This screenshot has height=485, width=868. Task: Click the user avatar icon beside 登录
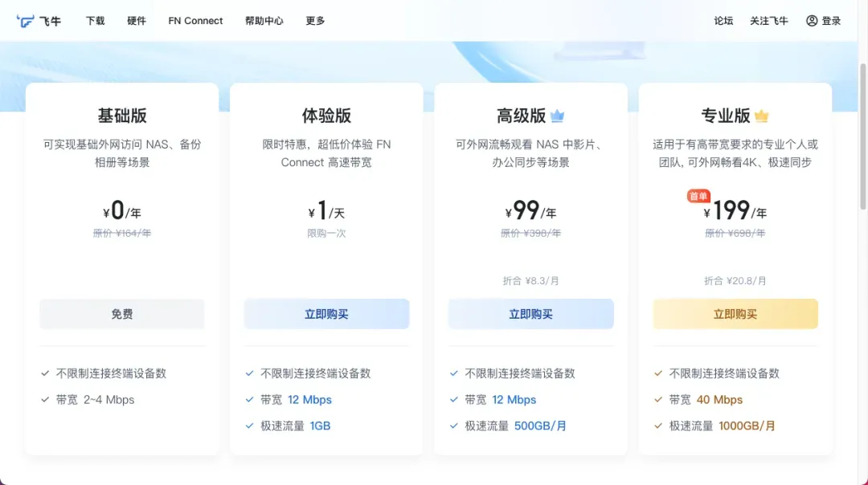812,21
